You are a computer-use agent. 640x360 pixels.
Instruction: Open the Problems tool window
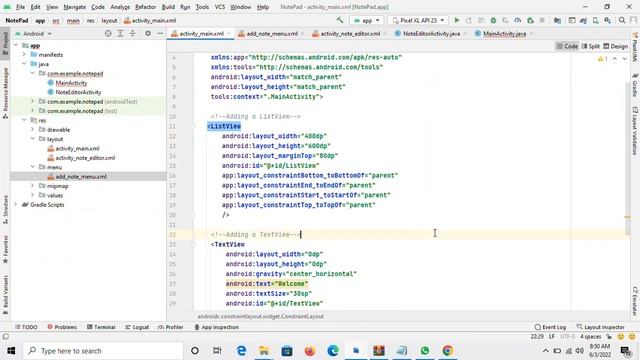(62, 327)
